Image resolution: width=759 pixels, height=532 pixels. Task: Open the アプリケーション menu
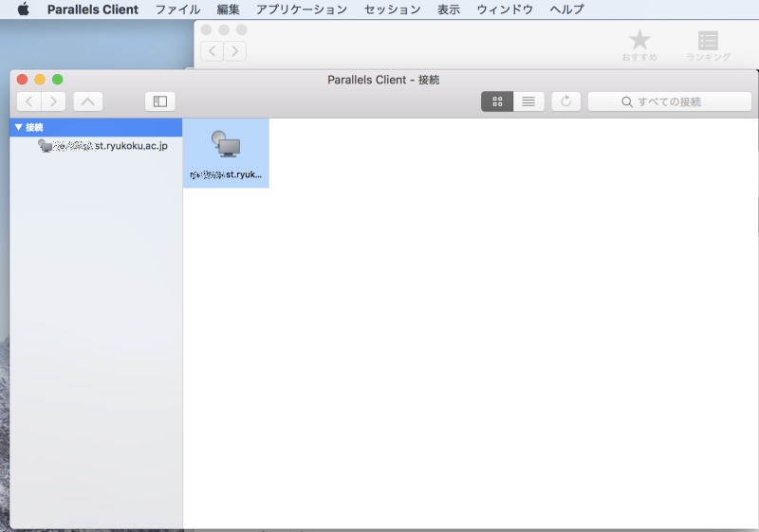click(302, 9)
